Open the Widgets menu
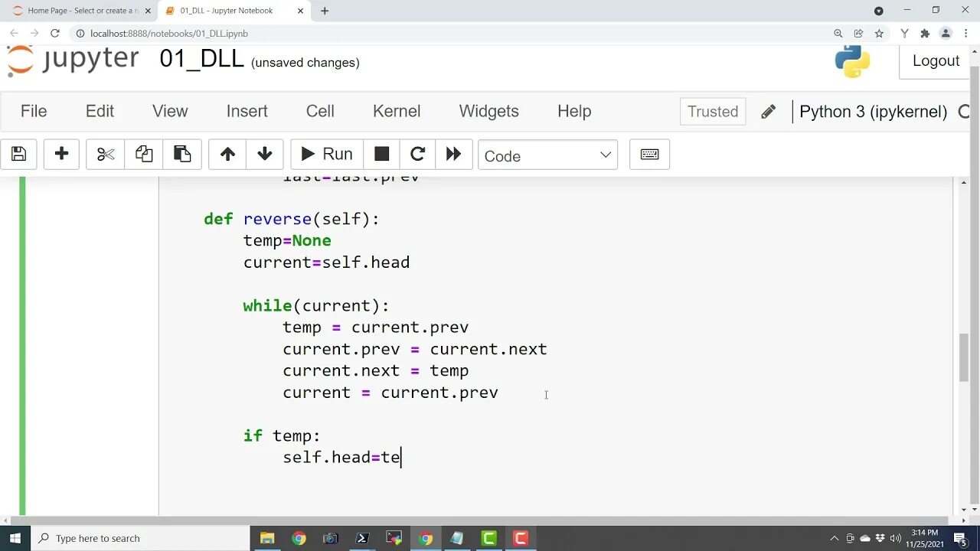 coord(488,111)
